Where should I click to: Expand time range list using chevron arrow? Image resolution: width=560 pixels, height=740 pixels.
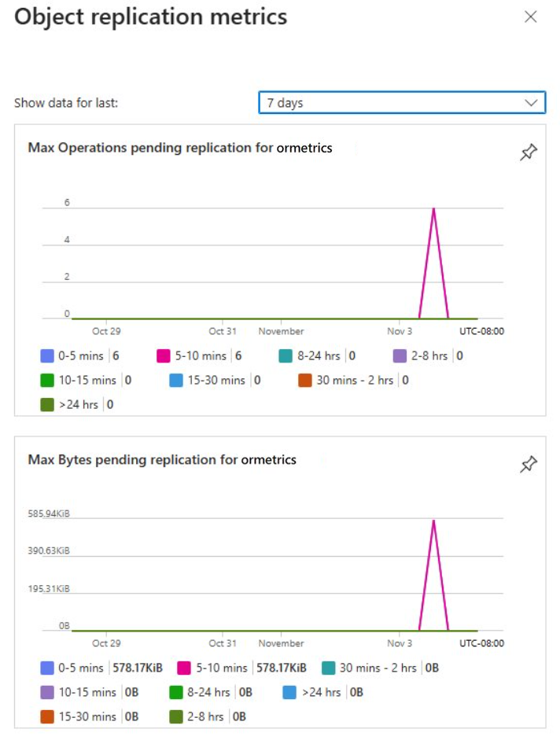tap(531, 103)
